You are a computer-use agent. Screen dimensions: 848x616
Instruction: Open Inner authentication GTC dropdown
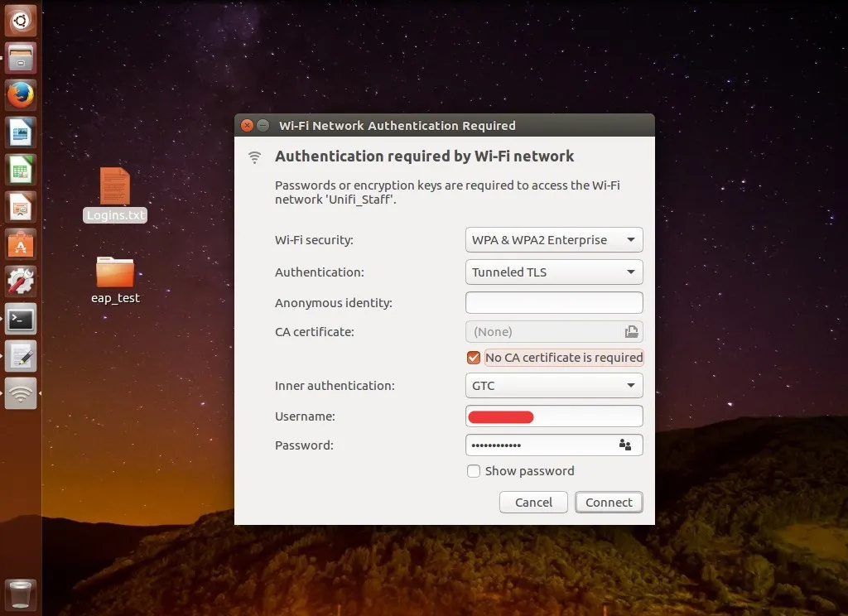click(554, 386)
